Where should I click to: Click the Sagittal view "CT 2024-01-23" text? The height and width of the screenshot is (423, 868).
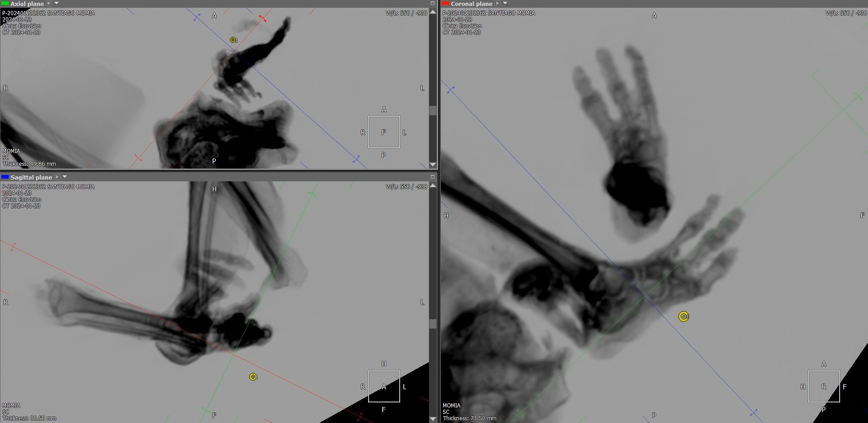(21, 206)
